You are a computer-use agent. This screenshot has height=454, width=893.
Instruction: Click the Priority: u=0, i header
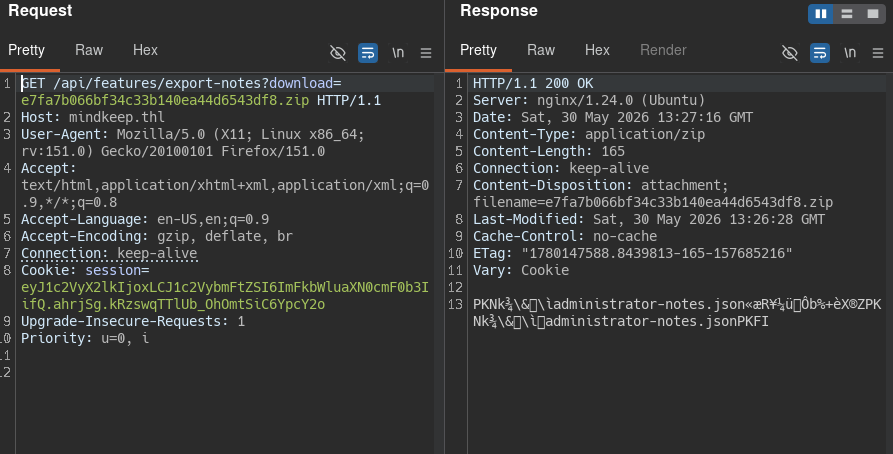click(x=85, y=338)
